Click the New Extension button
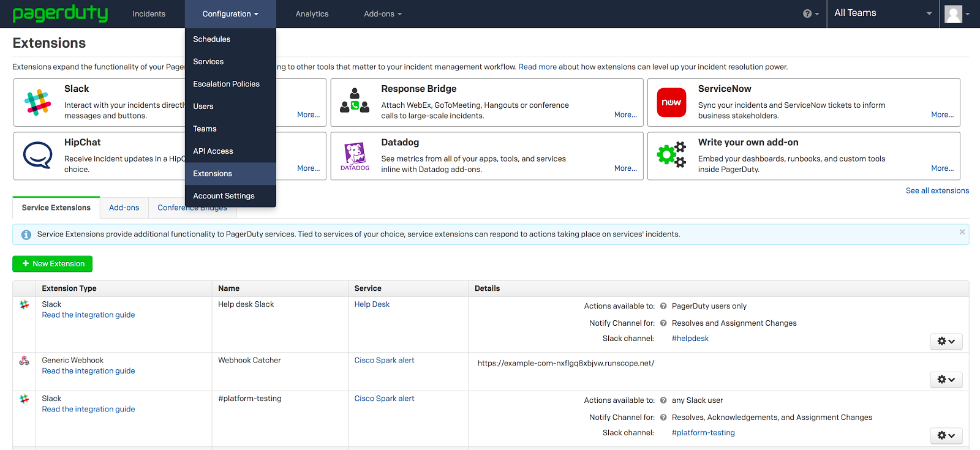 point(53,264)
